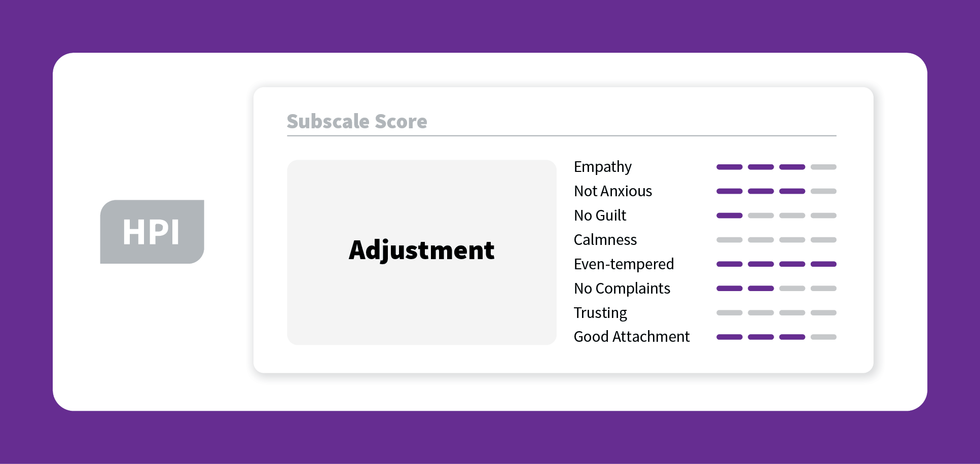Image resolution: width=980 pixels, height=464 pixels.
Task: Click the No Complaints row's third gray segment
Action: pyautogui.click(x=792, y=289)
